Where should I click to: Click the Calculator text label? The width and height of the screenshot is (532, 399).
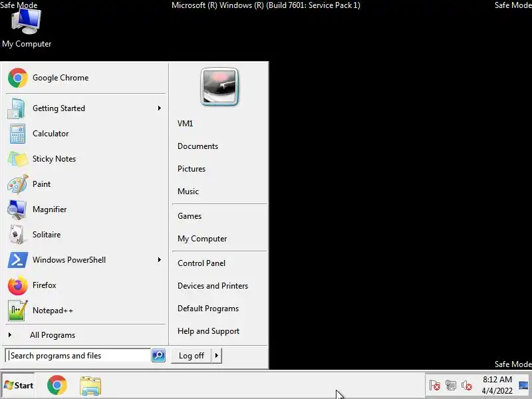[x=51, y=134]
